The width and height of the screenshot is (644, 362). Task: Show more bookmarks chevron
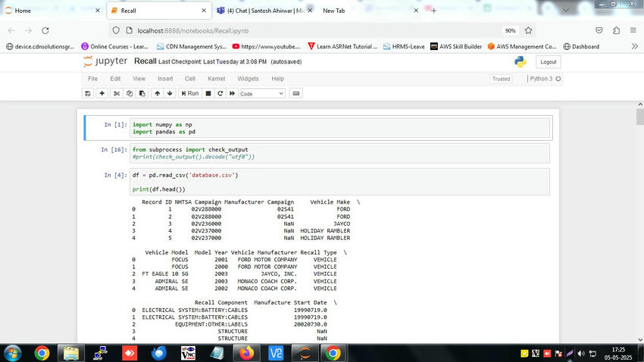pos(635,46)
